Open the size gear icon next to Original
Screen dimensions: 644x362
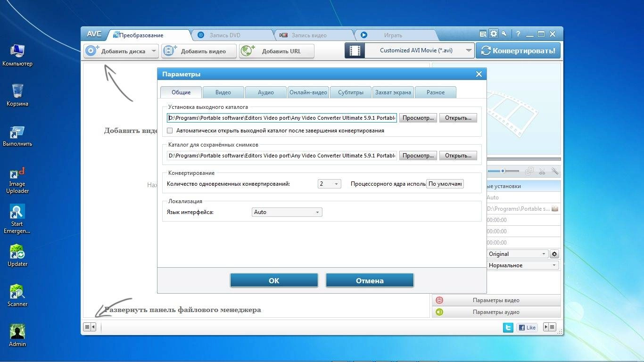point(554,254)
